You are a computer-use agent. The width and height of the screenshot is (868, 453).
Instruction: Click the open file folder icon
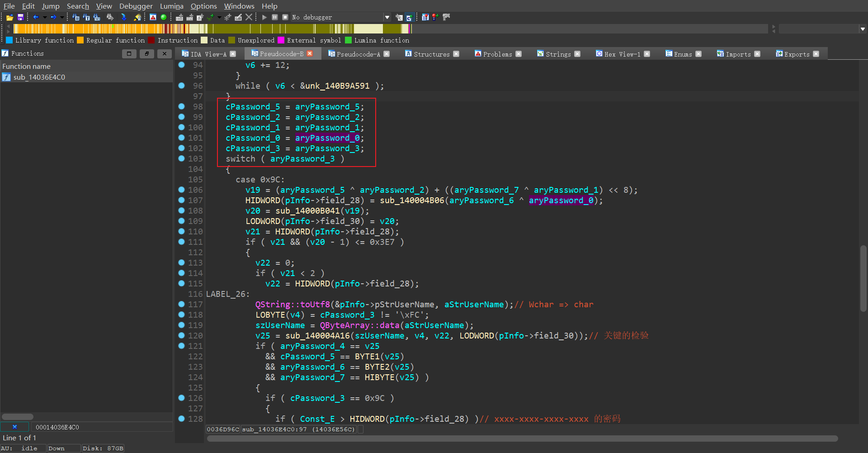pyautogui.click(x=9, y=17)
